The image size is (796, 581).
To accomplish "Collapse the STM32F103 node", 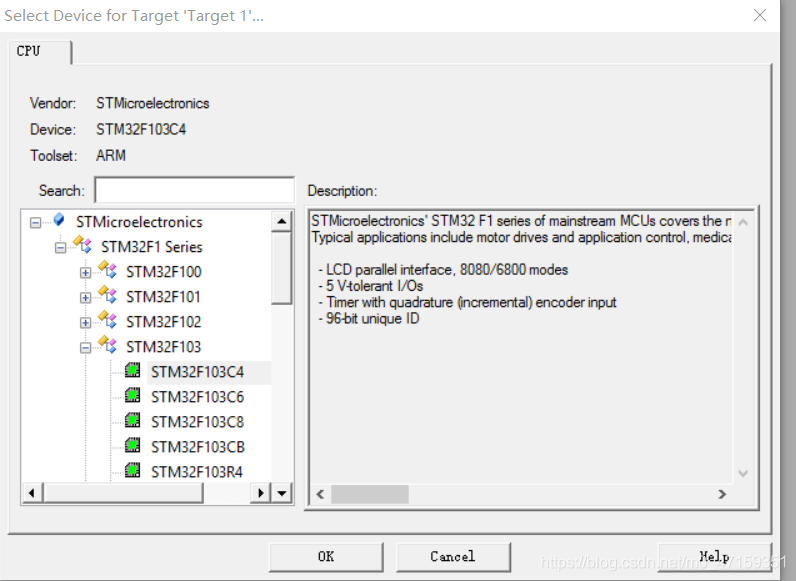I will click(85, 348).
